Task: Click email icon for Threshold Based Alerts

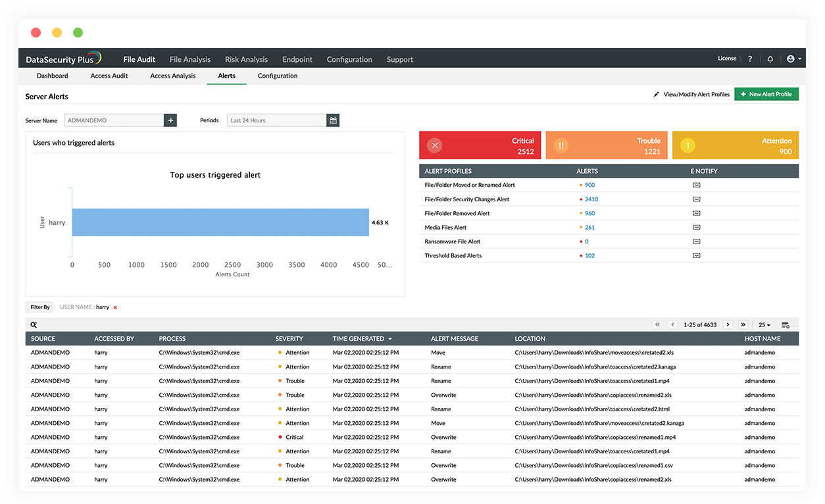Action: coord(697,255)
